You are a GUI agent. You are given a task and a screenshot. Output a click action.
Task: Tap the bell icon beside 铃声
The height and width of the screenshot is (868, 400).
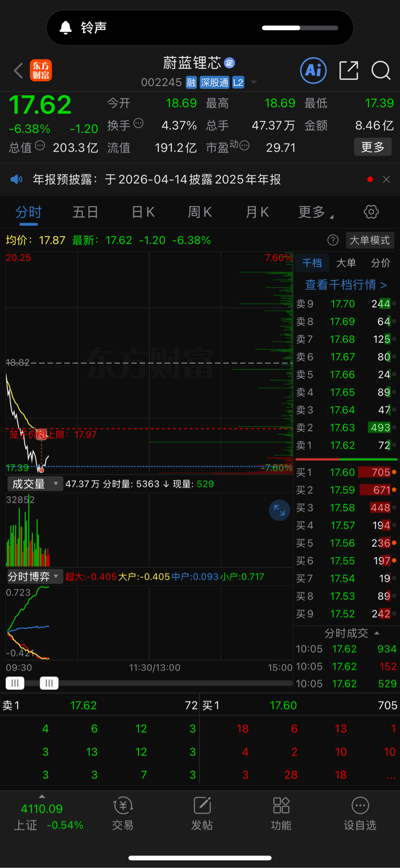click(x=66, y=28)
